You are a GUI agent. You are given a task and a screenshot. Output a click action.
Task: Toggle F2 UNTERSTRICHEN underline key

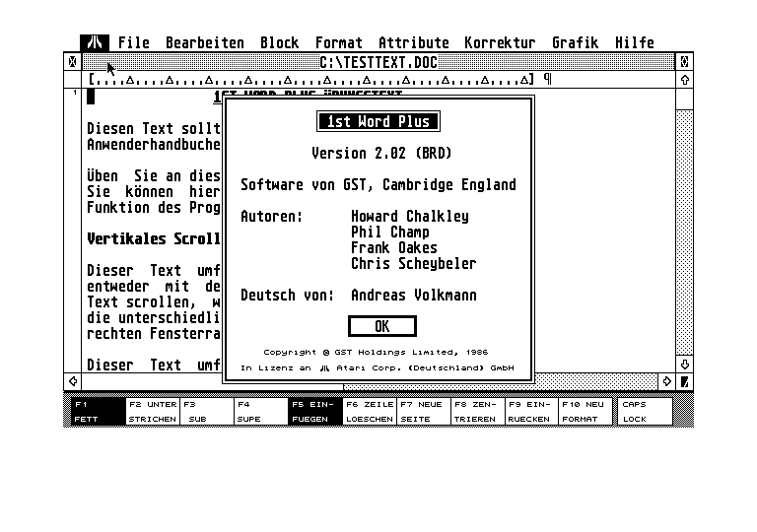click(153, 411)
